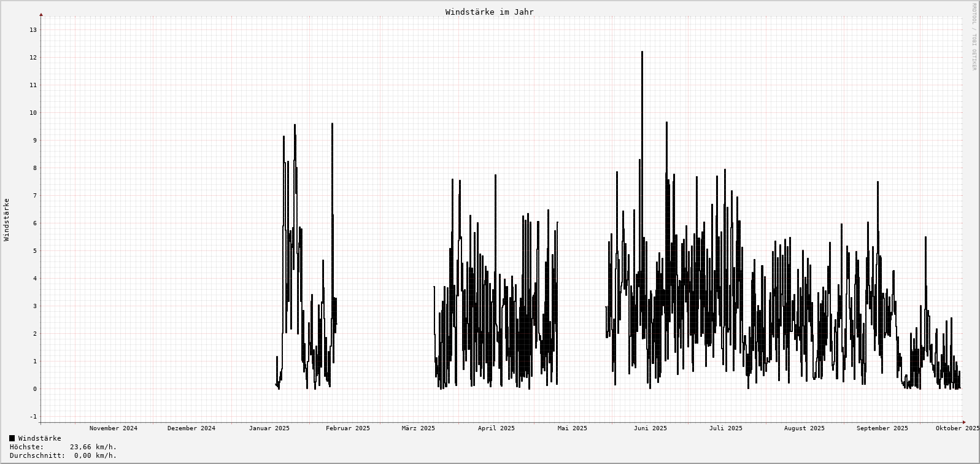Select the März 2025 axis label

[419, 428]
